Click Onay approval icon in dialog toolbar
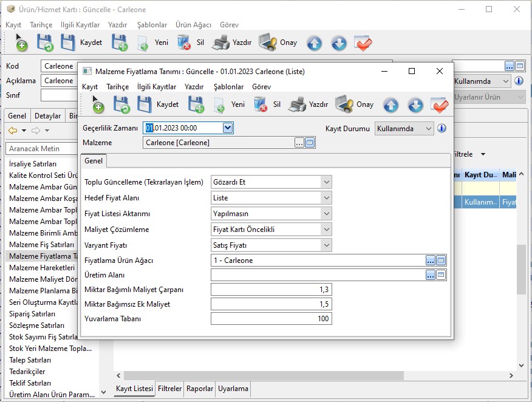Screen dimensions: 532x402 (x=344, y=104)
